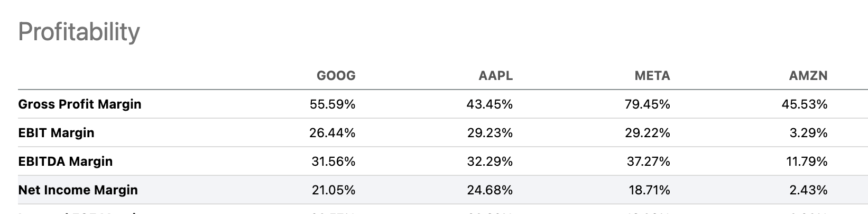Click the Net Income Margin row label
The height and width of the screenshot is (214, 868).
pos(78,190)
